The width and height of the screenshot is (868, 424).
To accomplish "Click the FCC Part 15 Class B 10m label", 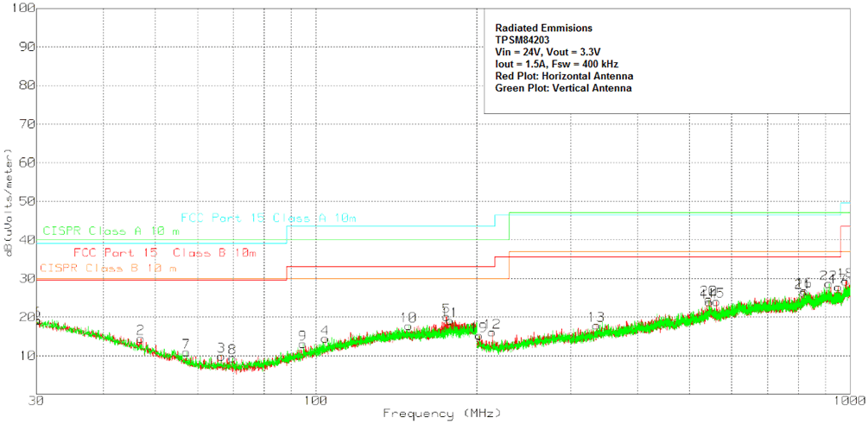I will pyautogui.click(x=164, y=253).
